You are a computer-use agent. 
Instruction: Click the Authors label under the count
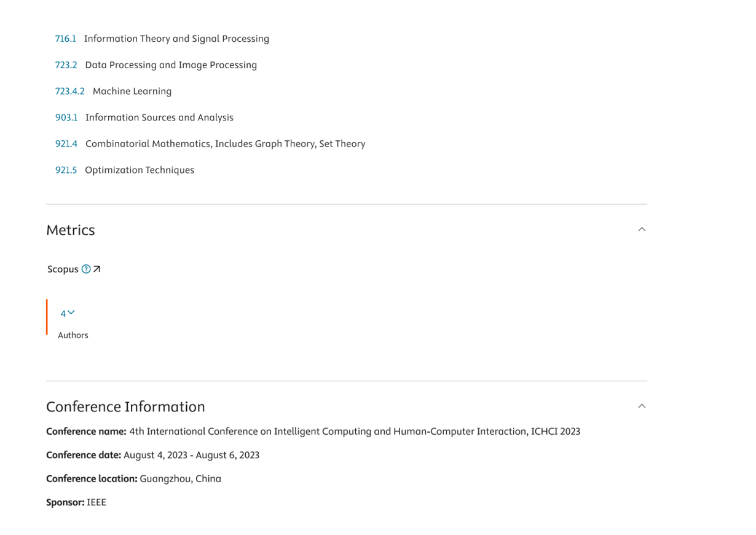click(x=73, y=335)
